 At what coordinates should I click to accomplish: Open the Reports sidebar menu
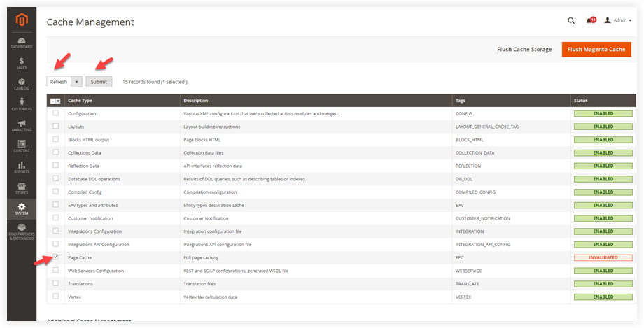point(22,167)
